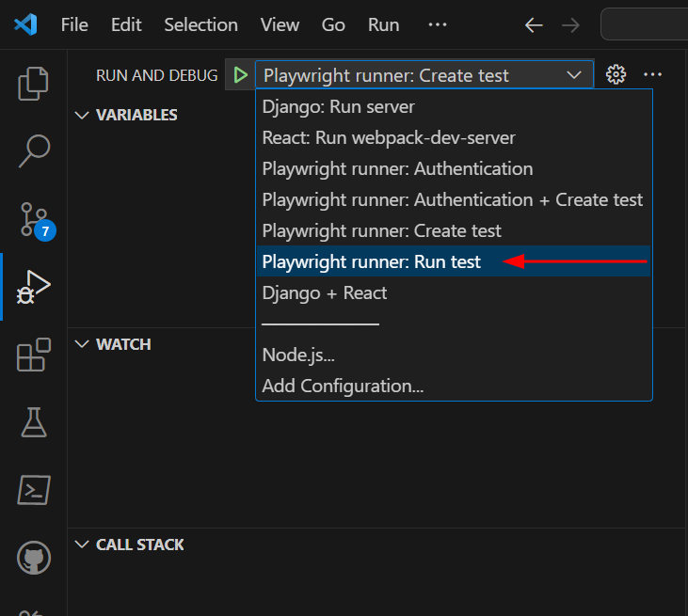This screenshot has height=616, width=688.
Task: Click the command center search box
Action: (644, 24)
